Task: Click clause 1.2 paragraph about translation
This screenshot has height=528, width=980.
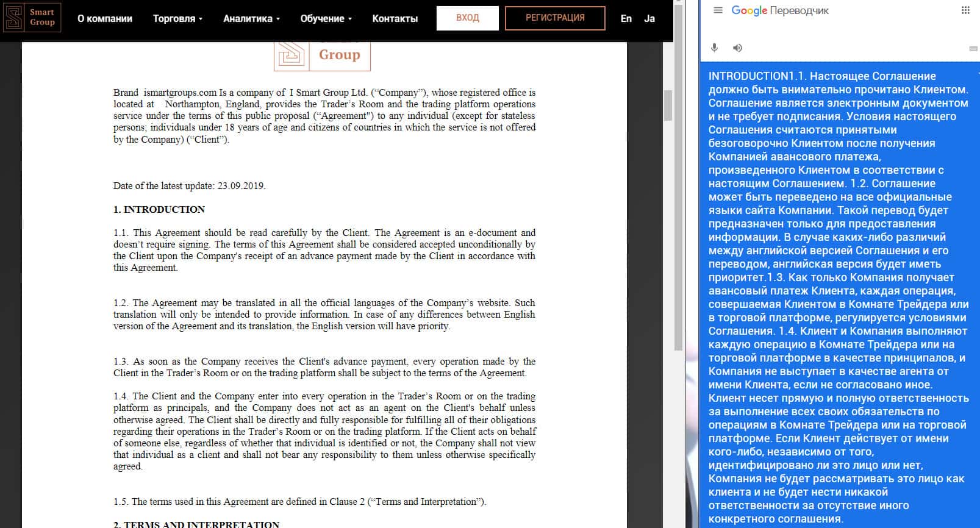Action: 324,315
